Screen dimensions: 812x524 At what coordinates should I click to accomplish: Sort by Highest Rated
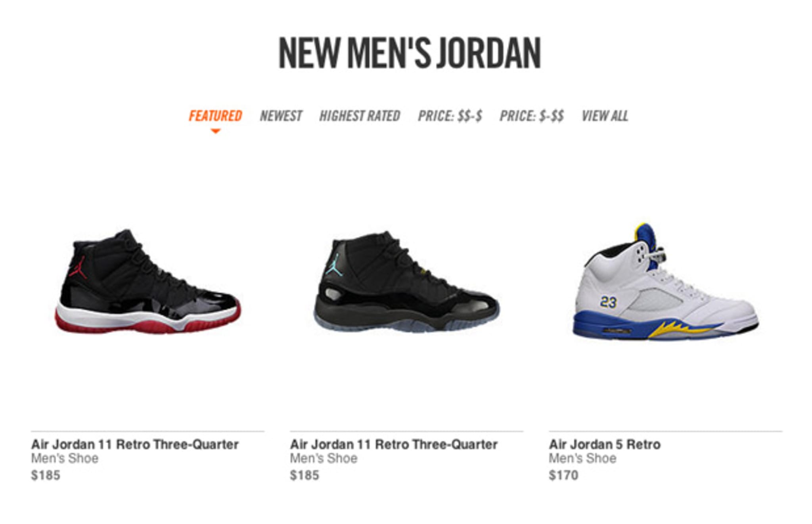(x=360, y=116)
